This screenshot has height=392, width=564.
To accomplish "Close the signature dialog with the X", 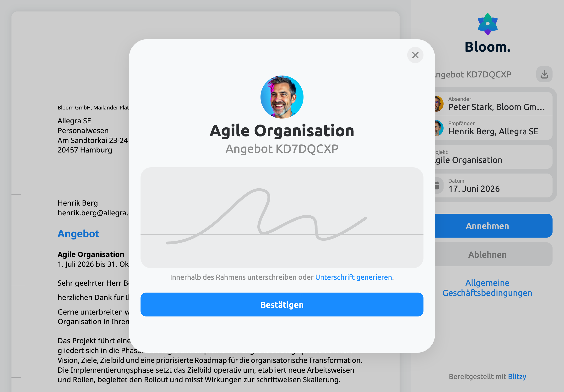I will click(415, 55).
